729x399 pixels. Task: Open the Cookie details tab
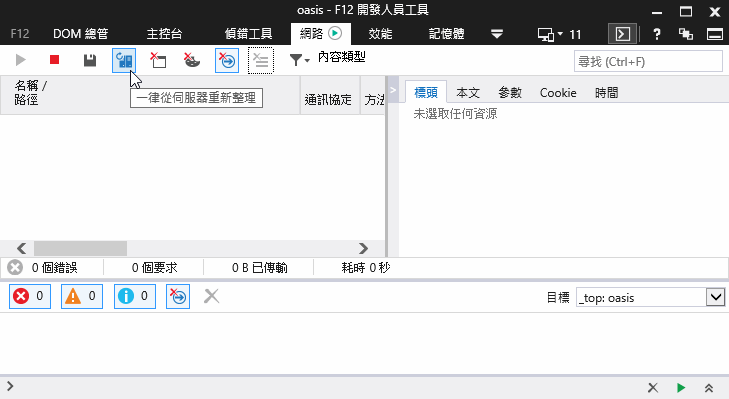(x=558, y=93)
